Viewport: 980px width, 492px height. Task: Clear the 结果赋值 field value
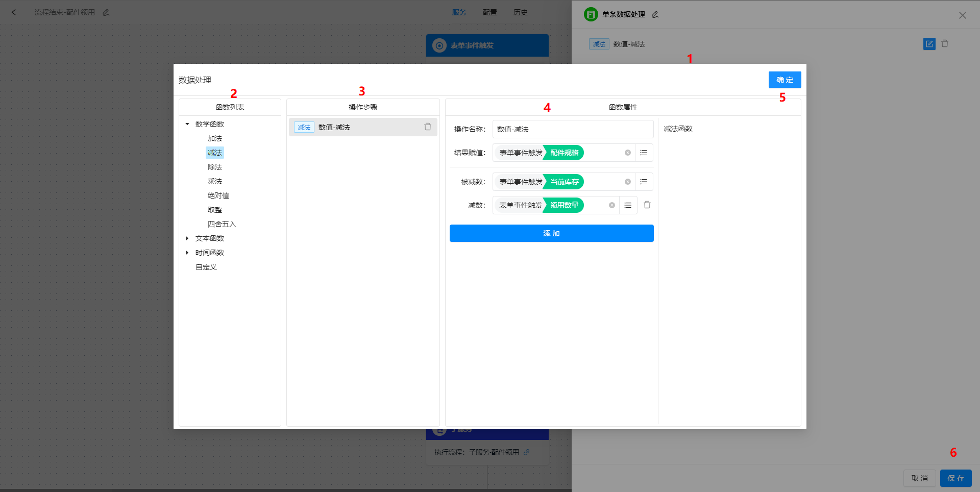(x=628, y=153)
